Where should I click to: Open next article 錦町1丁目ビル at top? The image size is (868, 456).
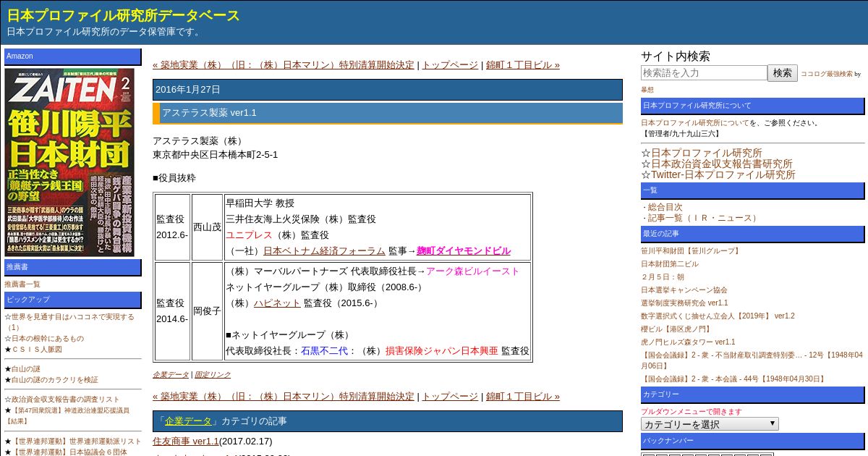[523, 65]
